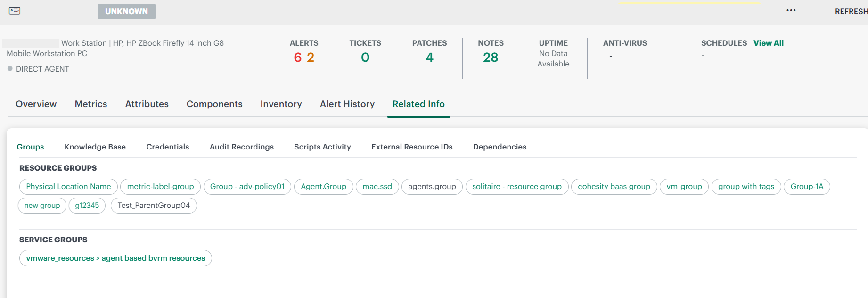Switch to Credentials sub-tab
The width and height of the screenshot is (868, 298).
(x=168, y=147)
